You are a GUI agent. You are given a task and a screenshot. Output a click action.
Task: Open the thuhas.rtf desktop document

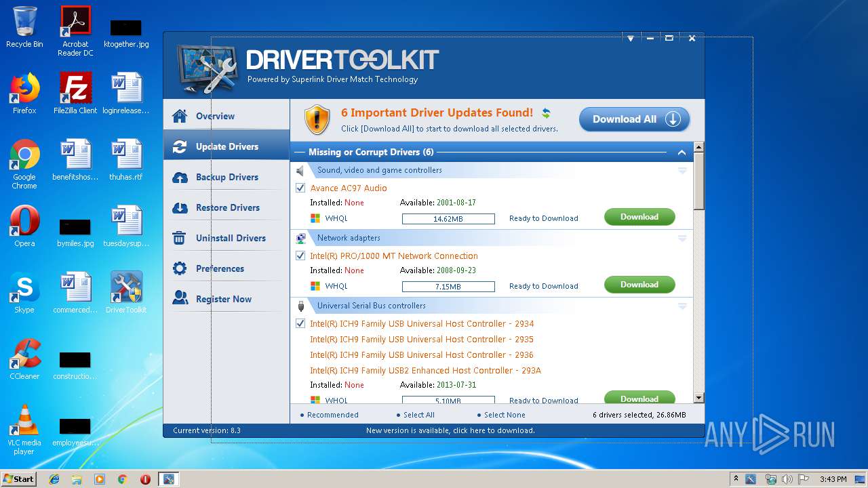[x=126, y=161]
